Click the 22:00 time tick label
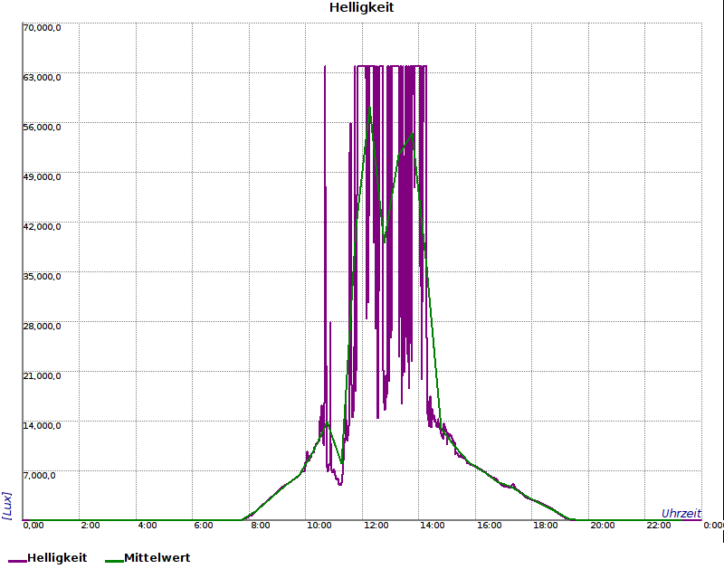This screenshot has width=724, height=588. [659, 526]
